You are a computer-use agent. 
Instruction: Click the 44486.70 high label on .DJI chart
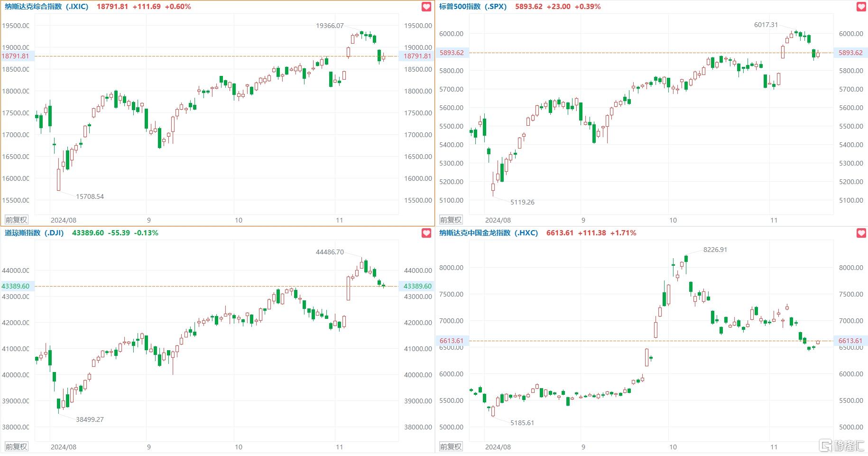click(330, 252)
